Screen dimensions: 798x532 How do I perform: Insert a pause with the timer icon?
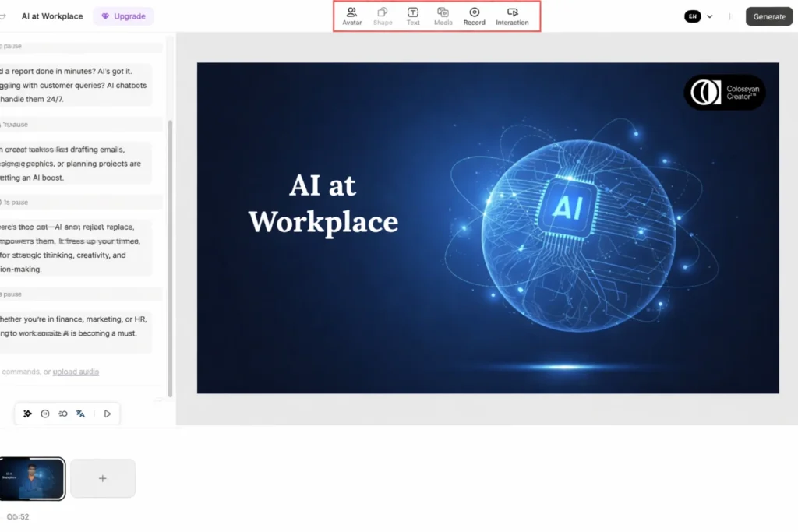tap(45, 414)
